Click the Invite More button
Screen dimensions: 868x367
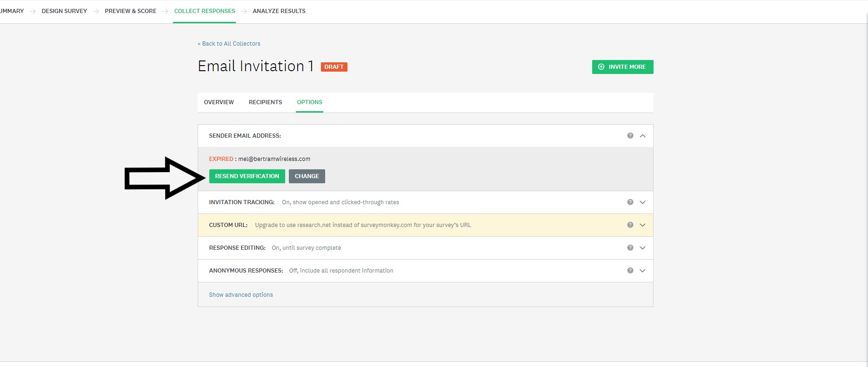(x=622, y=67)
